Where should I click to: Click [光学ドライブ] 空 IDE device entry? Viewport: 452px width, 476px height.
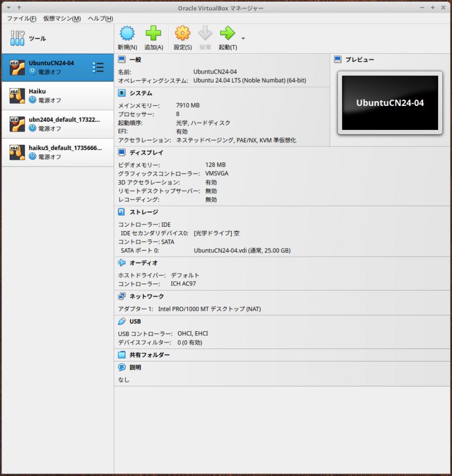click(216, 233)
